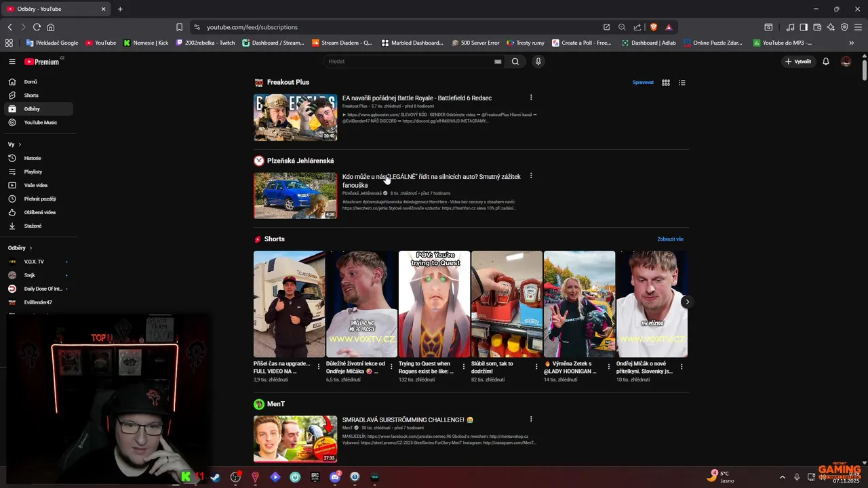Open the YouTube guide hamburger menu

pos(12,62)
